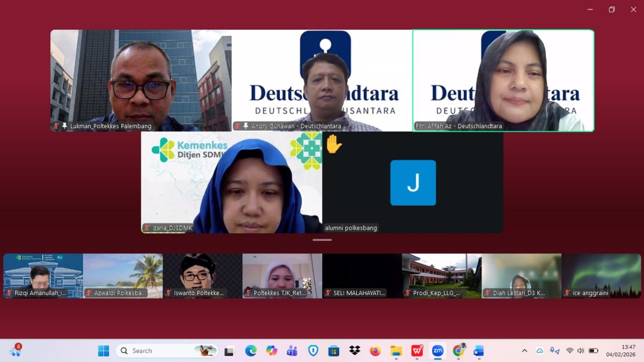This screenshot has width=644, height=362.
Task: Click the pin icon on Andry Gunawan's tile
Action: (x=246, y=126)
